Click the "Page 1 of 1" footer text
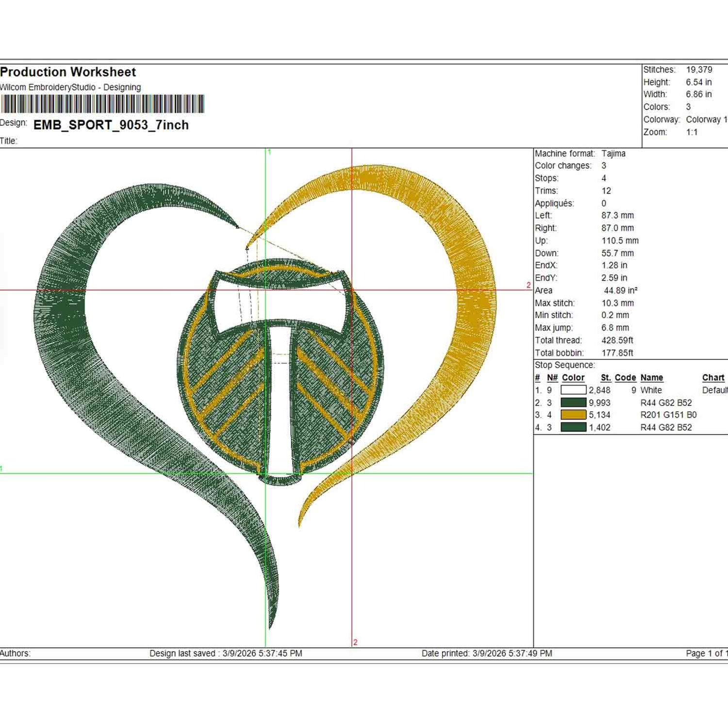728x726 pixels. [707, 654]
